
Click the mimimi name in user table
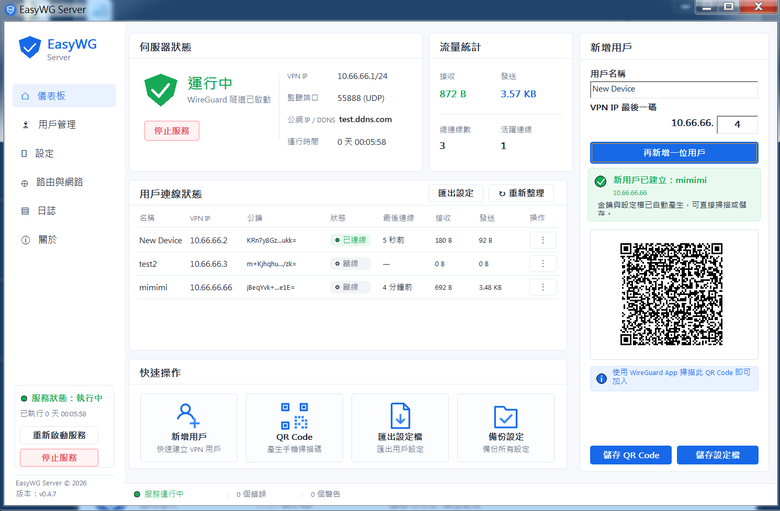153,288
